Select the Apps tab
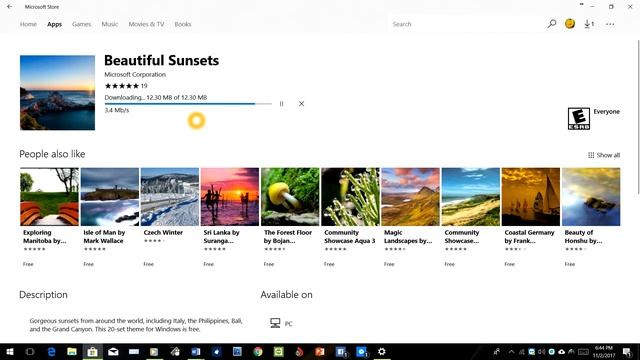Screen dimensions: 640x360 54,24
